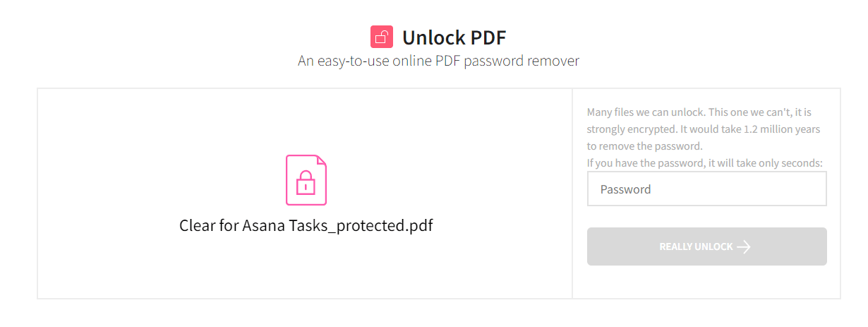Click the "Many files we can unlock" message
The image size is (868, 327).
pyautogui.click(x=645, y=112)
